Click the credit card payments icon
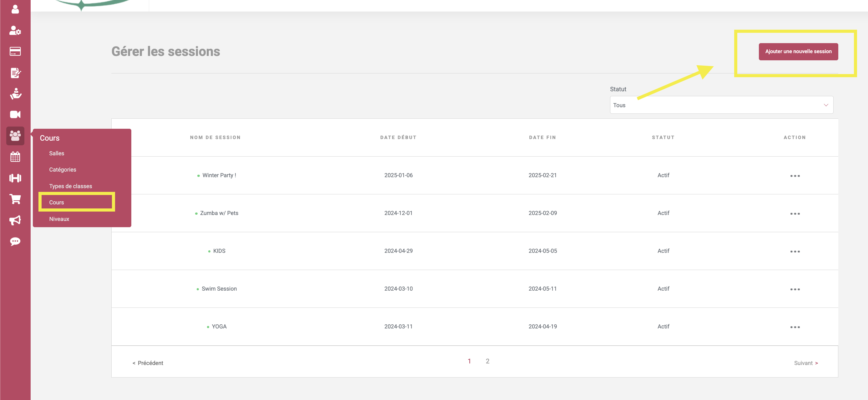Image resolution: width=868 pixels, height=400 pixels. pyautogui.click(x=15, y=52)
